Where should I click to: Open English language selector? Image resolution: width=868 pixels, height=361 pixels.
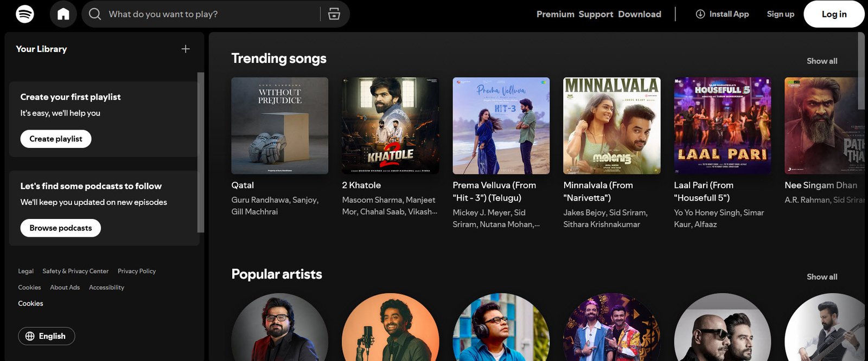click(x=47, y=336)
